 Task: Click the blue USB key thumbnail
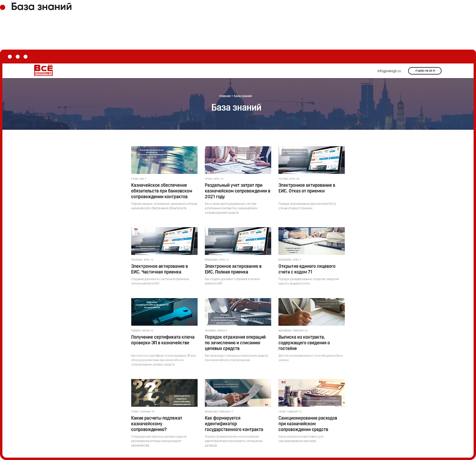pos(164,312)
